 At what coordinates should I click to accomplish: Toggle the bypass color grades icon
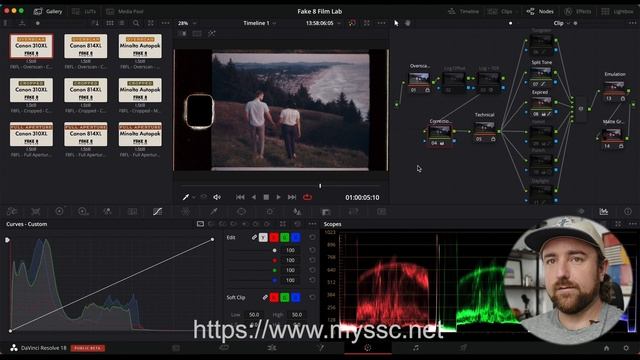coord(351,23)
